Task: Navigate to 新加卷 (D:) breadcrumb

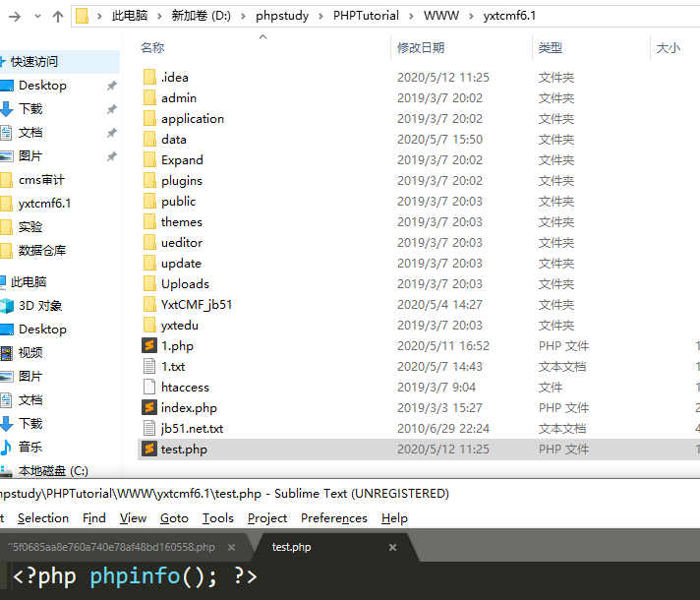Action: coord(202,16)
